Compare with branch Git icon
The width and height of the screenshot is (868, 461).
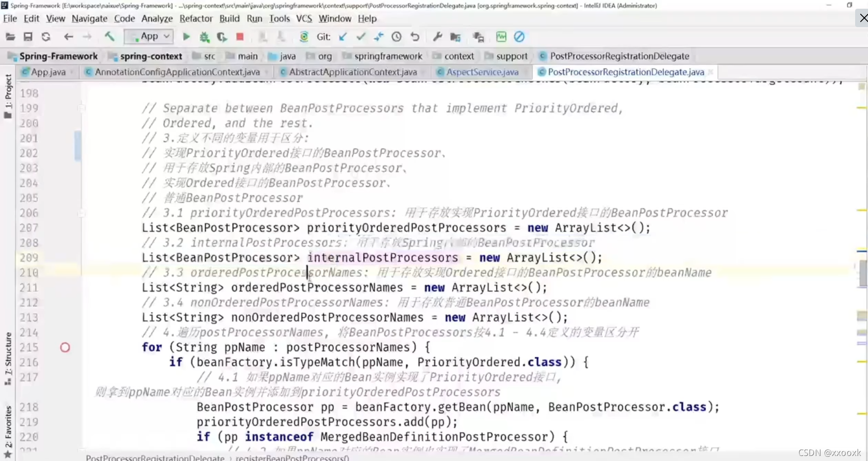click(x=379, y=37)
